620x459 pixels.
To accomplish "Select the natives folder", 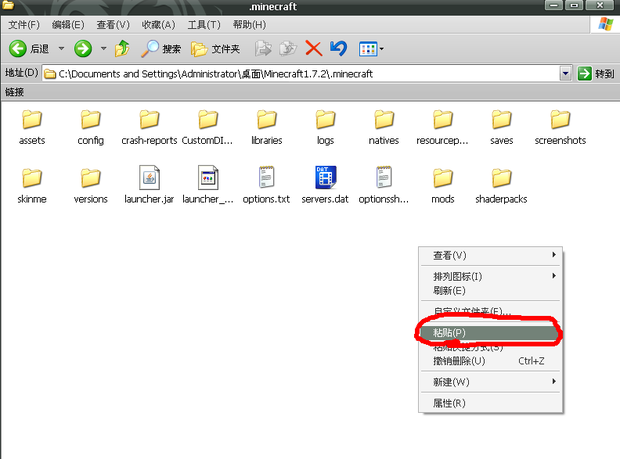I will coord(384,127).
